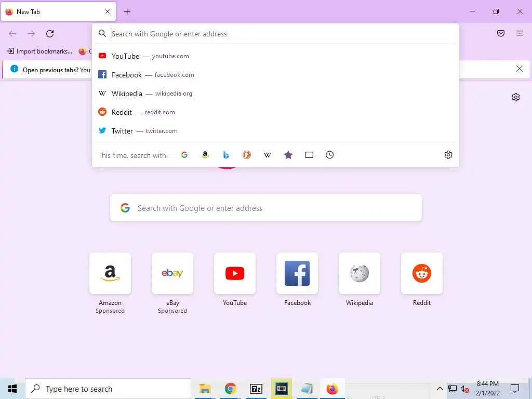Viewport: 532px width, 399px height.
Task: Focus the address bar search field
Action: click(275, 34)
